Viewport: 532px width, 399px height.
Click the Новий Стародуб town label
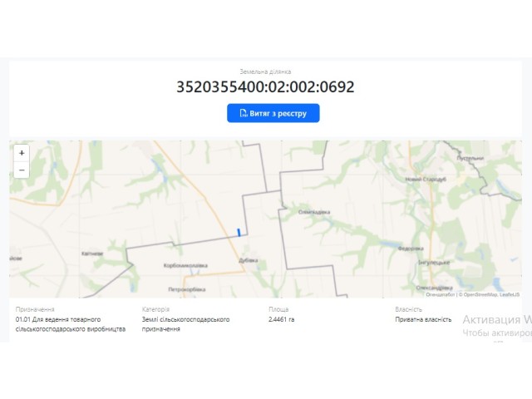426,180
